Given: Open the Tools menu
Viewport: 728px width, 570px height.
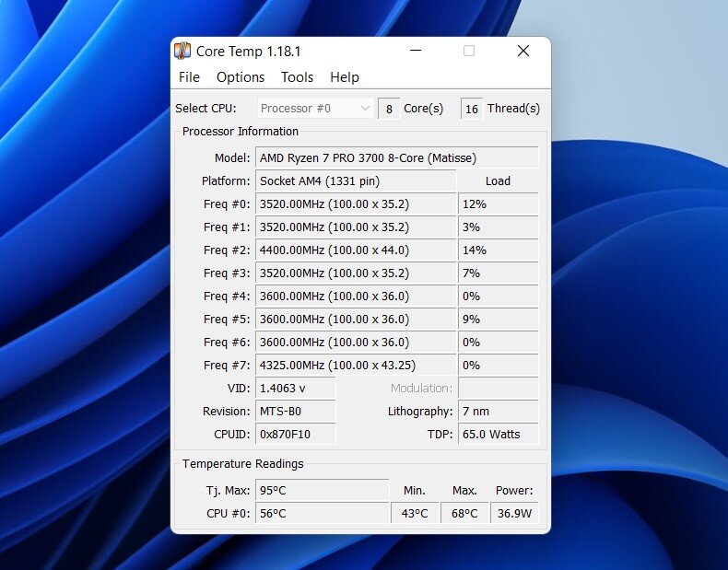Looking at the screenshot, I should 297,77.
